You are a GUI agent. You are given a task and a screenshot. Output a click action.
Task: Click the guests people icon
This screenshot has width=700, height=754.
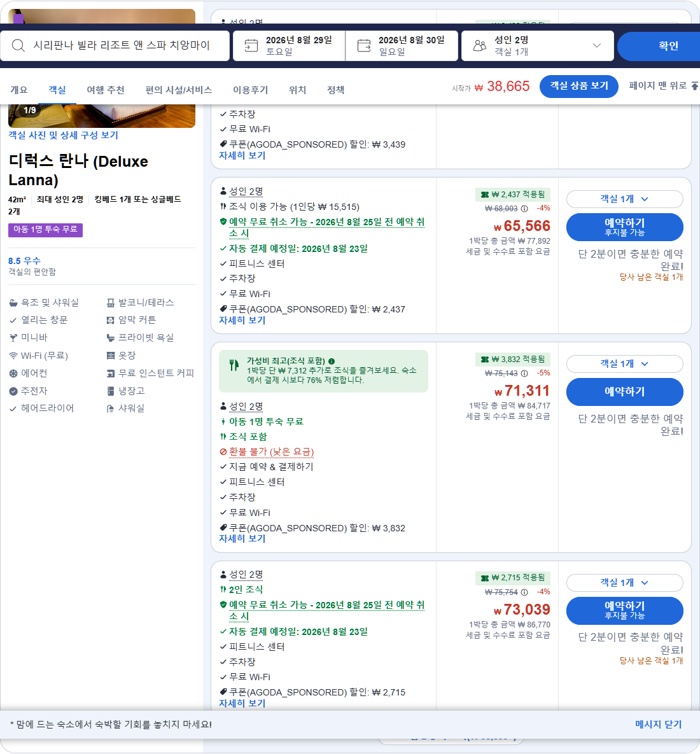pyautogui.click(x=479, y=46)
